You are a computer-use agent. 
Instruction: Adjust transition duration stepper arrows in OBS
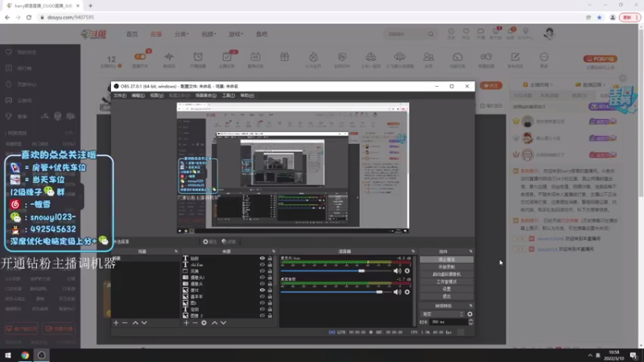(471, 323)
